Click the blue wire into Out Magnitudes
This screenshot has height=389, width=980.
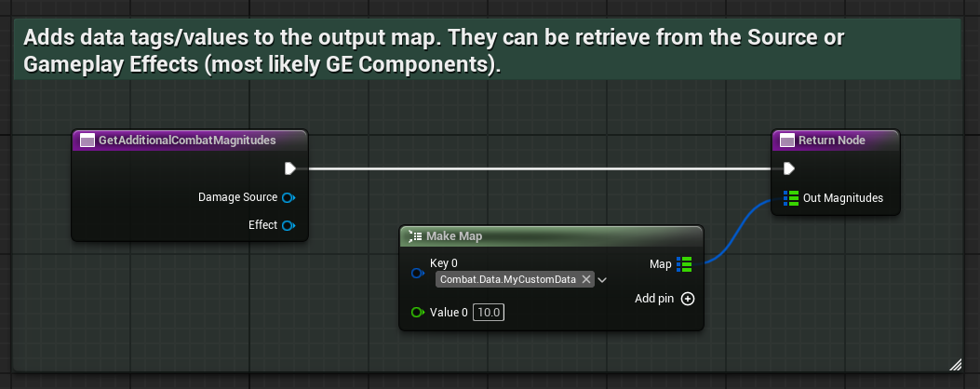click(x=740, y=231)
